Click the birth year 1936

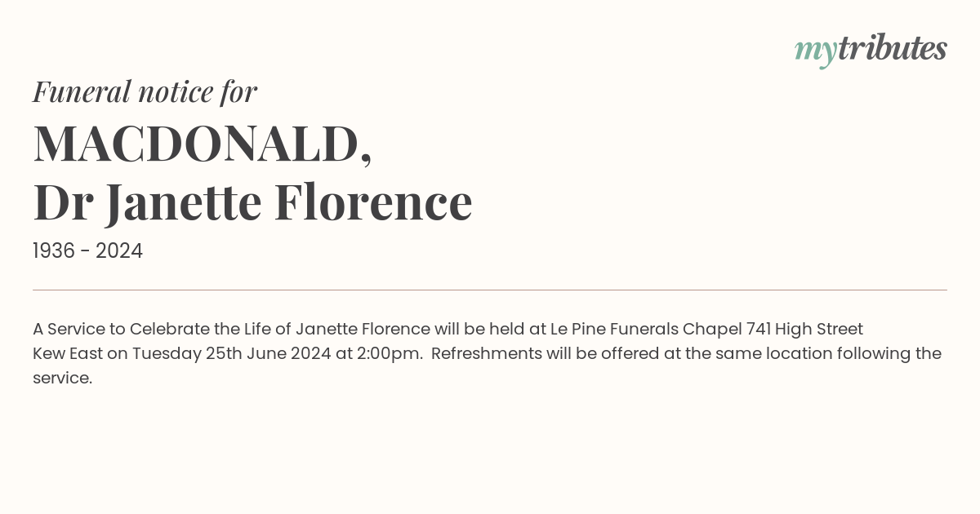pyautogui.click(x=54, y=251)
